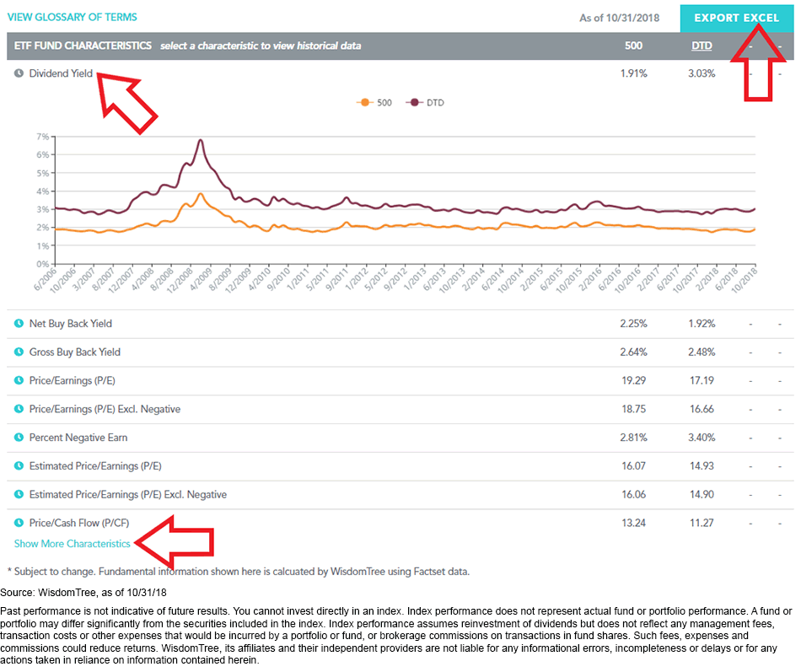Click the clock icon beside Price/Cash Flow (P/CF)
The height and width of the screenshot is (672, 801).
pos(19,523)
